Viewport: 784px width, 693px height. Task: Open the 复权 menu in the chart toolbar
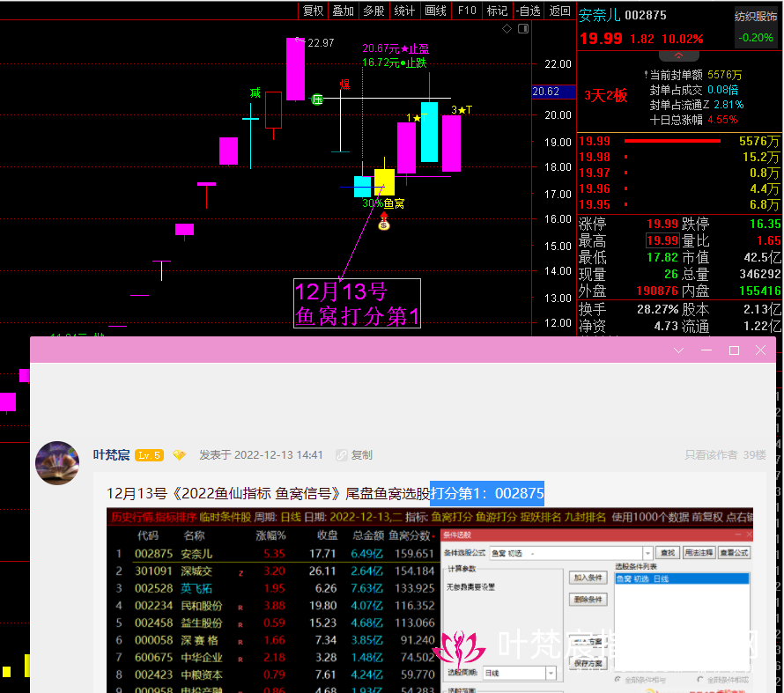point(313,11)
